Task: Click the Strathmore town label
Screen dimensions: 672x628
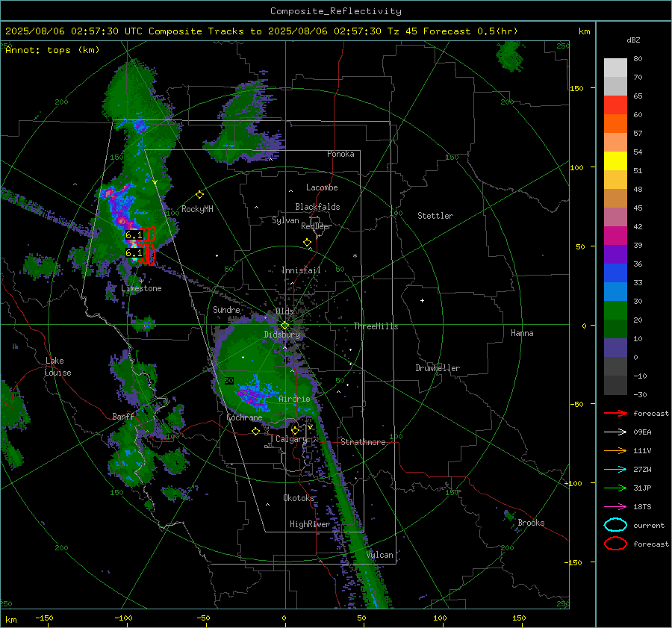Action: (x=363, y=442)
